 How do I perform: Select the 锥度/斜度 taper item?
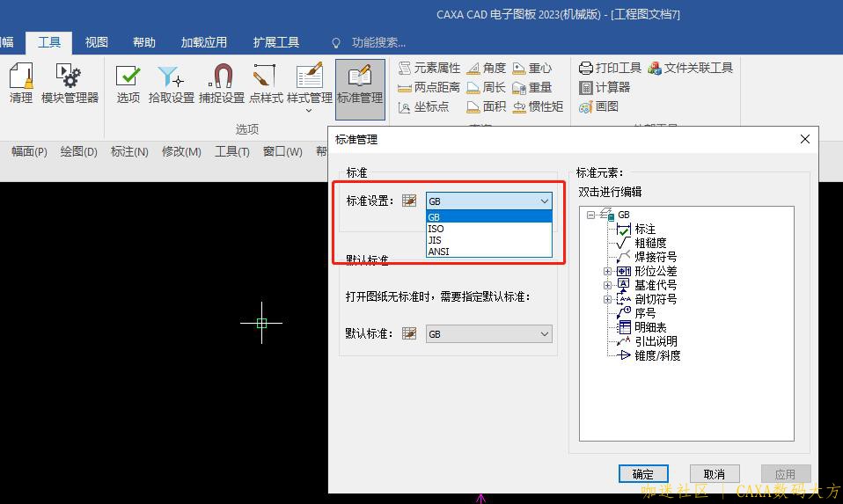click(x=657, y=355)
